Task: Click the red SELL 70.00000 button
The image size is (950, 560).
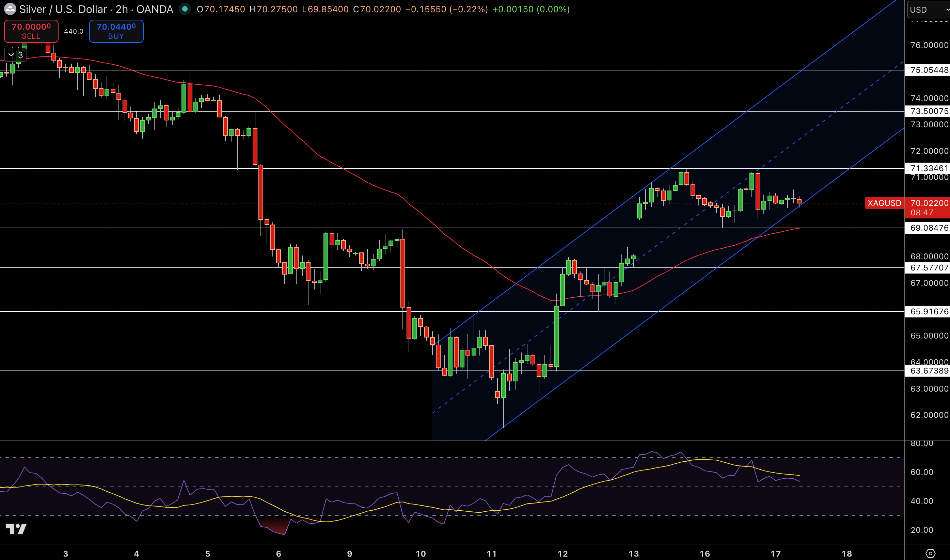Action: coord(31,31)
